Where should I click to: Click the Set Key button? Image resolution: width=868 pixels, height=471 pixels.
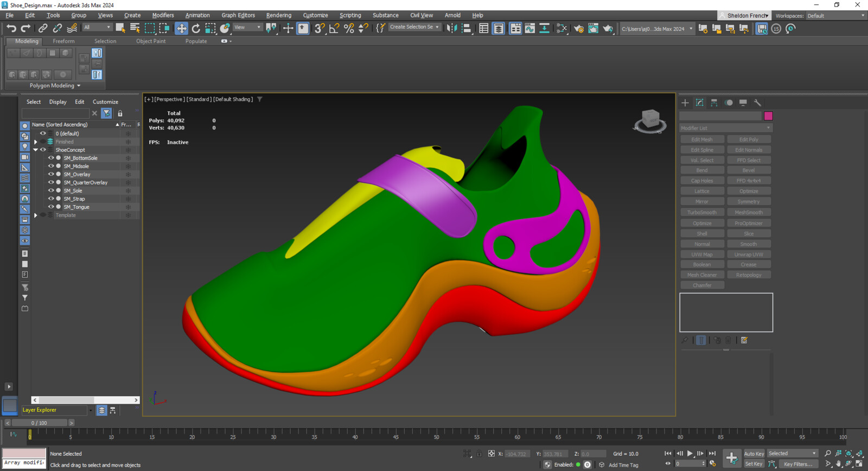click(x=754, y=464)
